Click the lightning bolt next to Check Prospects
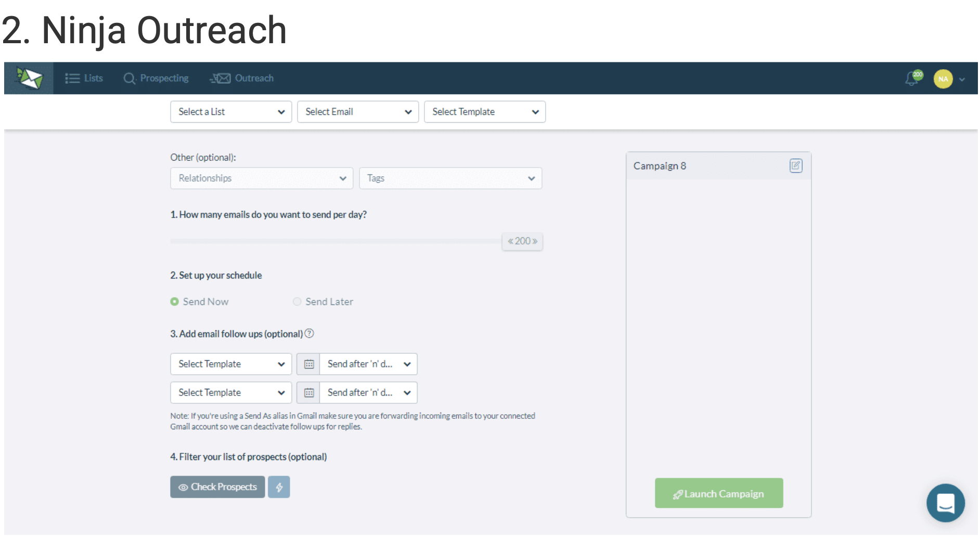This screenshot has height=536, width=980. tap(279, 487)
